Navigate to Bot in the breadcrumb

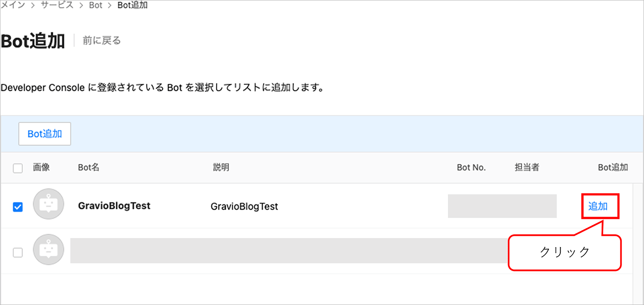(96, 6)
